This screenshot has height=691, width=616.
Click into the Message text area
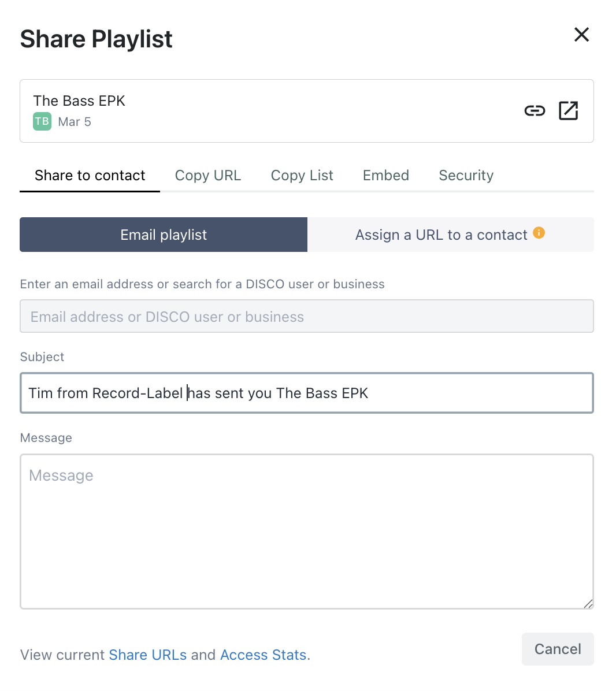tap(307, 532)
